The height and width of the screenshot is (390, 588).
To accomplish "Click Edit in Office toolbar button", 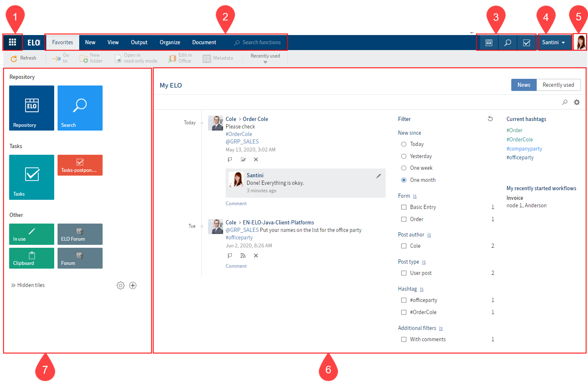I will tap(180, 58).
